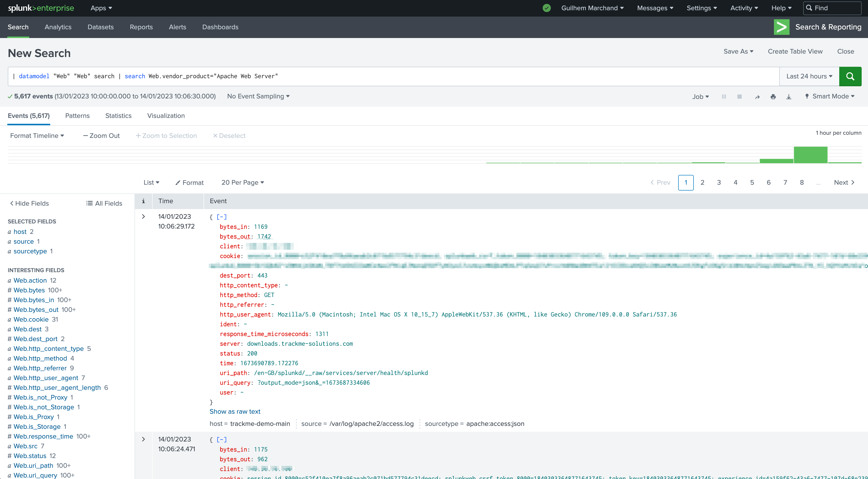Click the Find input box
Viewport: 868px width, 479px height.
click(x=832, y=8)
